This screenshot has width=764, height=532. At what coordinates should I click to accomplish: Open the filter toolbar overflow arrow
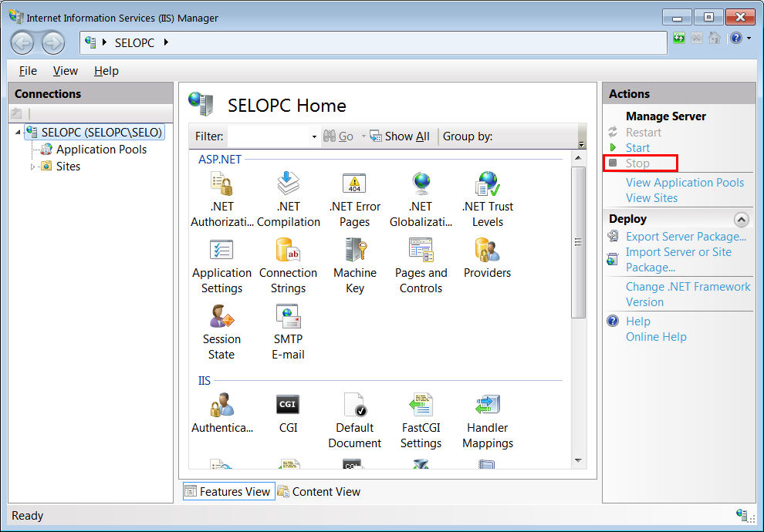point(581,144)
